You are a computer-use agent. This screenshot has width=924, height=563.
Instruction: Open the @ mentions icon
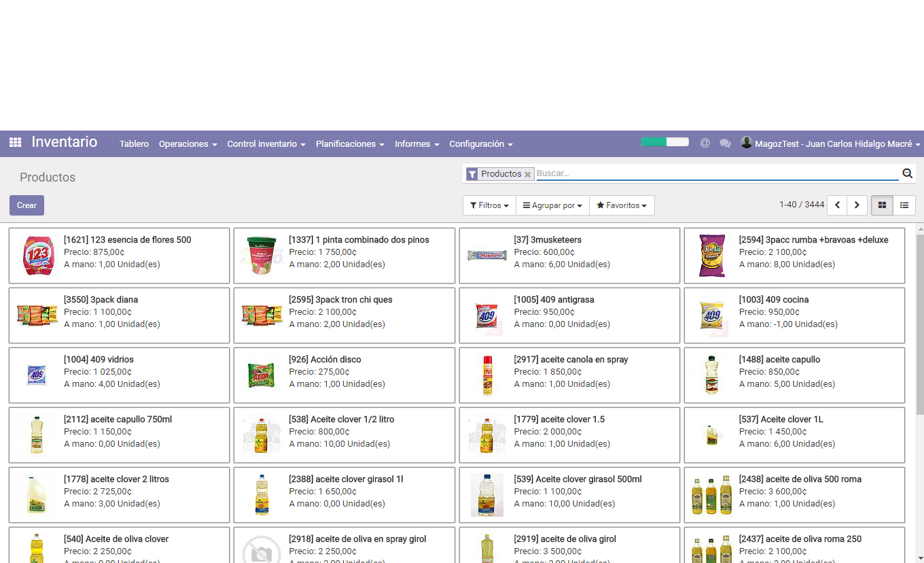(x=705, y=143)
